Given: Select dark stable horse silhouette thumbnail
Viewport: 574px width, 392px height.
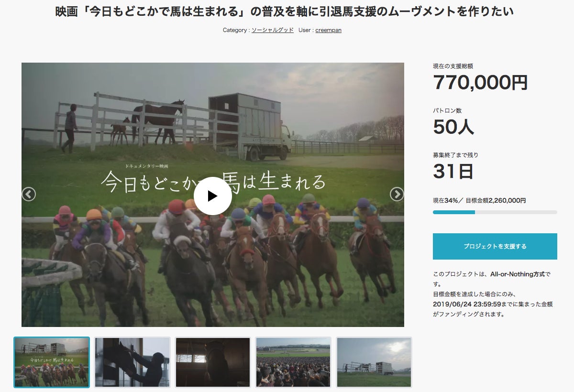Looking at the screenshot, I should pos(213,362).
